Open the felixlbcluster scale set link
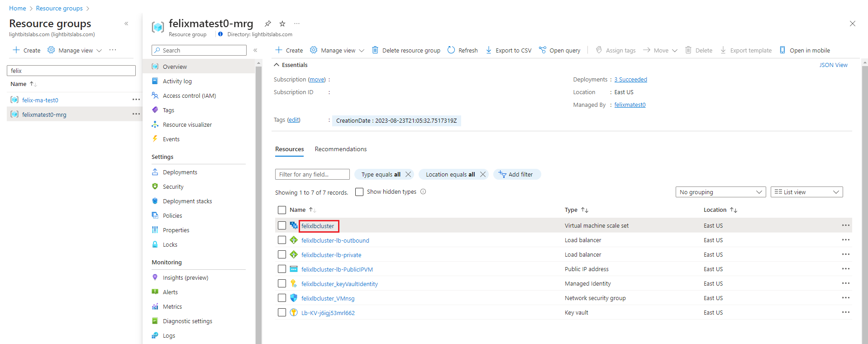The height and width of the screenshot is (344, 868). 318,226
